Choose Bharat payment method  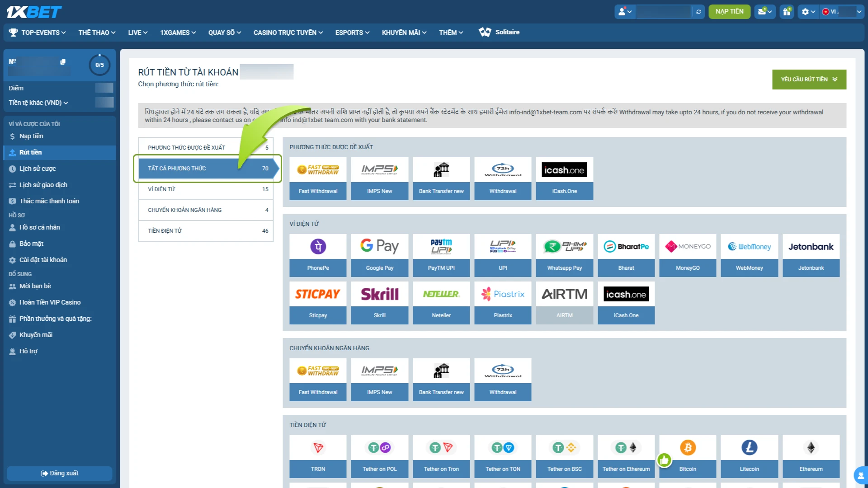pyautogui.click(x=626, y=255)
